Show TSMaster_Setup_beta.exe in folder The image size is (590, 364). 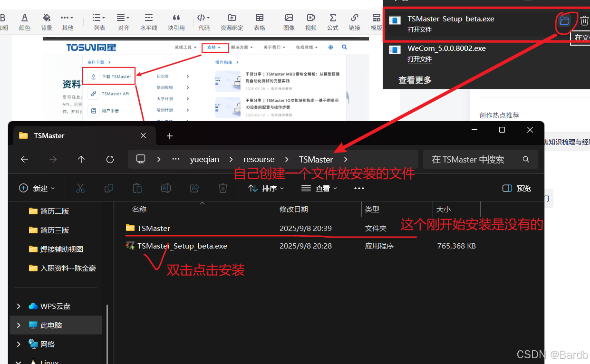[x=564, y=21]
